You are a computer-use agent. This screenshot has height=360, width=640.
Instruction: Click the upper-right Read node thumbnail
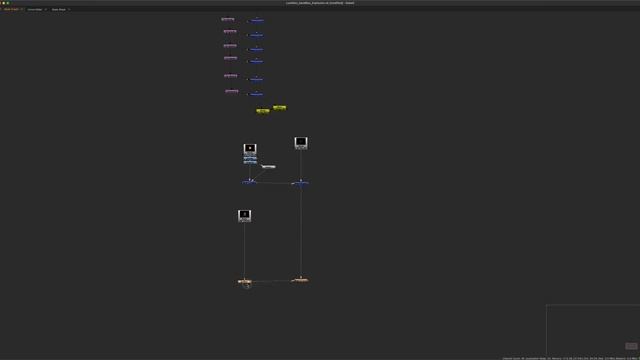point(301,142)
